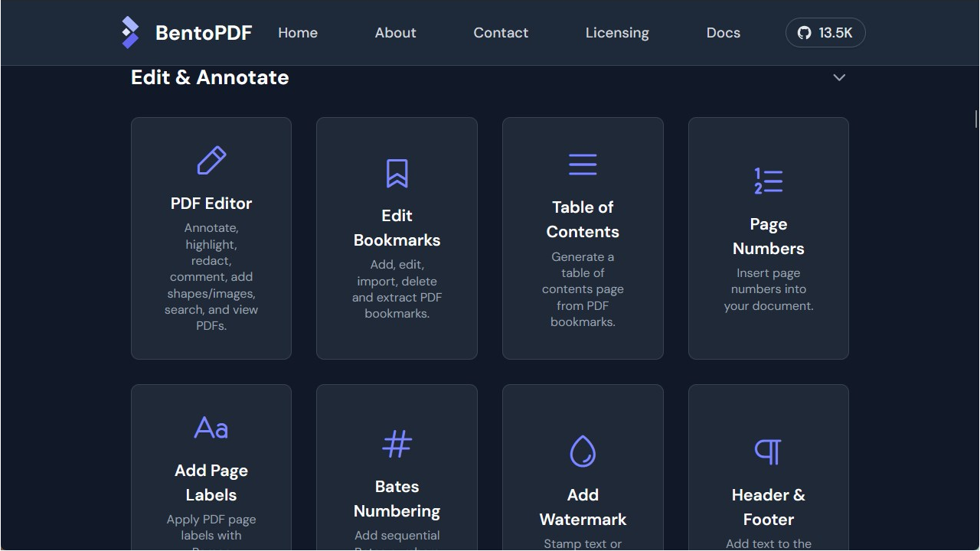Click the pencil icon on PDF Editor card
The width and height of the screenshot is (980, 551).
click(x=211, y=161)
